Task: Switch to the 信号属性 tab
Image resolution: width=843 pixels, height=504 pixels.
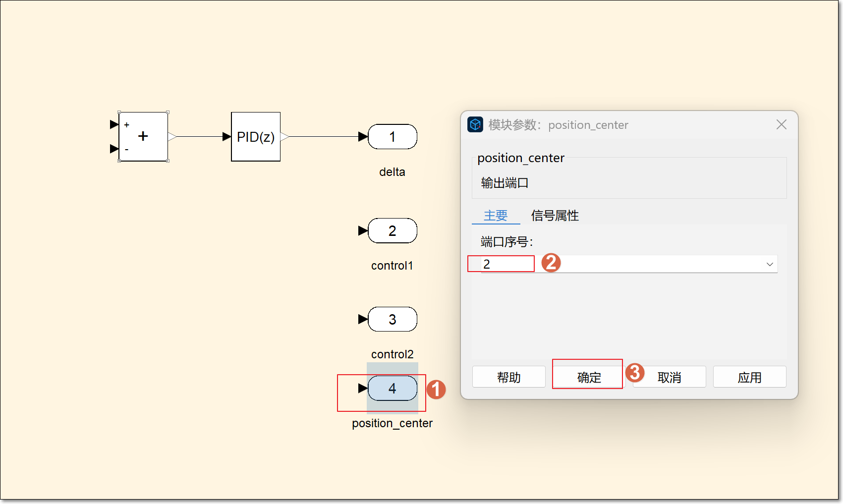Action: point(555,216)
